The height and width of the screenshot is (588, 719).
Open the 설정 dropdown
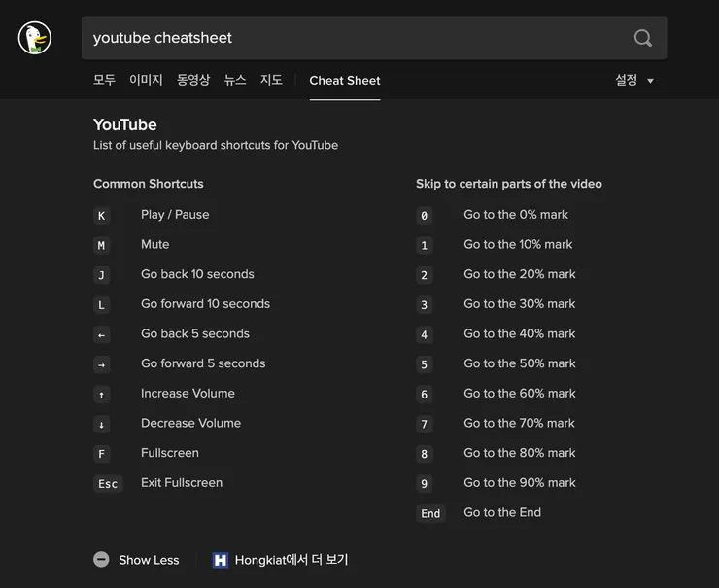pos(634,81)
